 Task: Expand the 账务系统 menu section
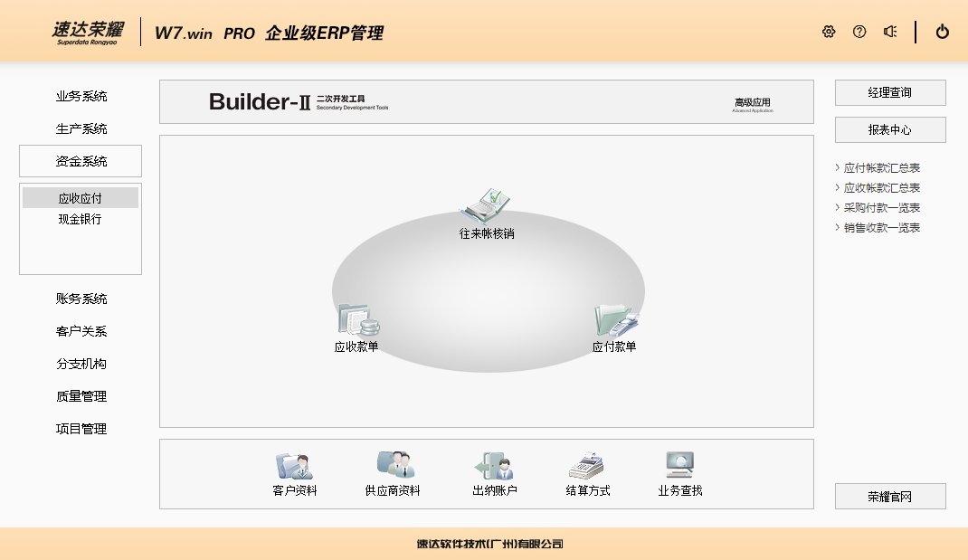click(81, 299)
